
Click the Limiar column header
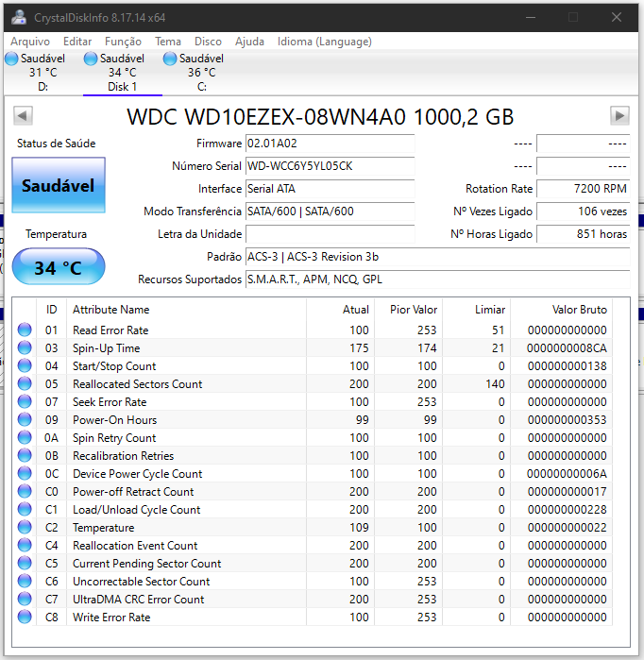click(477, 310)
